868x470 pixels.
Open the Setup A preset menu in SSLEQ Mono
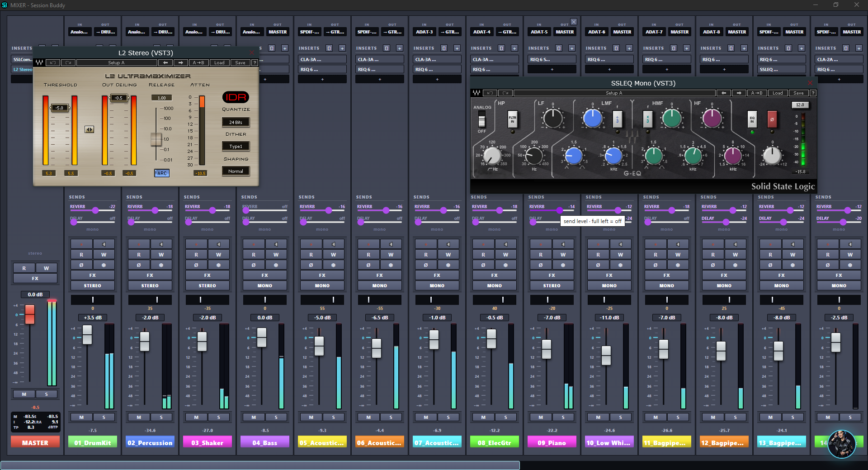coord(614,93)
